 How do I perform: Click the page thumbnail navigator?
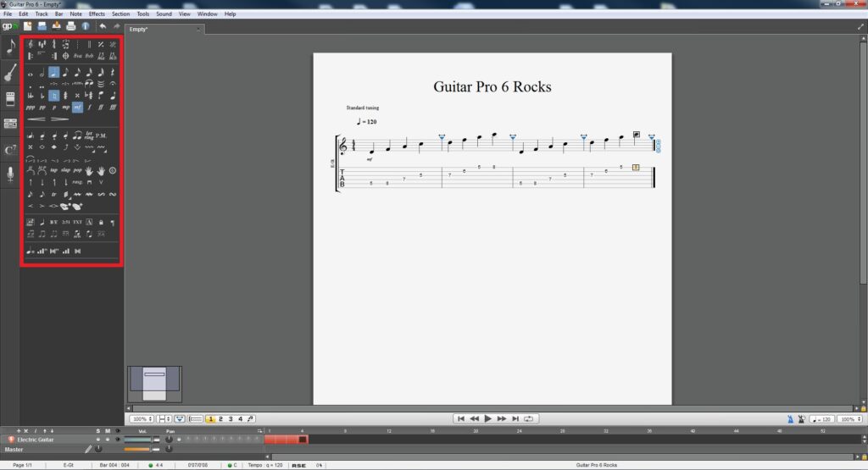[154, 384]
